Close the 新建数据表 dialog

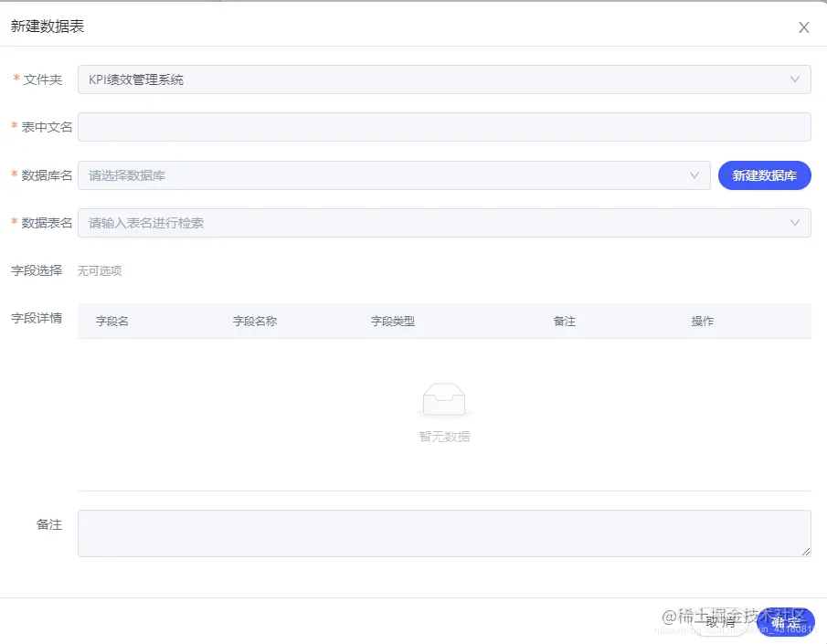(803, 27)
